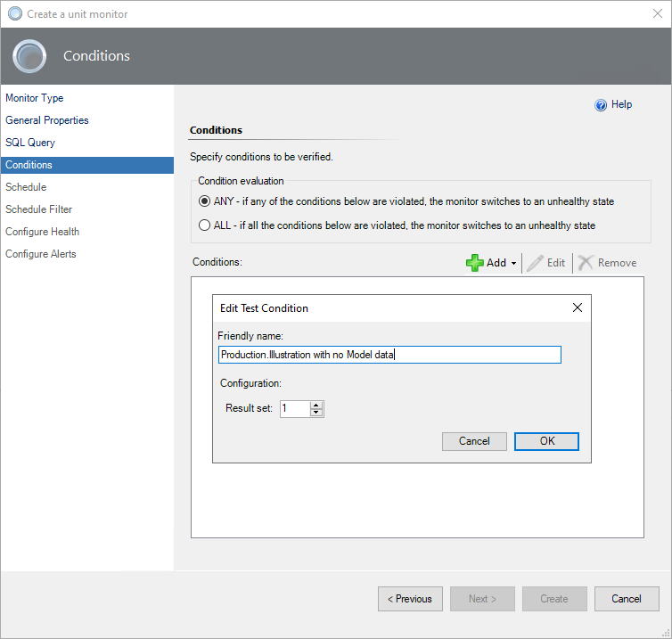Click the pencil Edit icon

point(535,263)
